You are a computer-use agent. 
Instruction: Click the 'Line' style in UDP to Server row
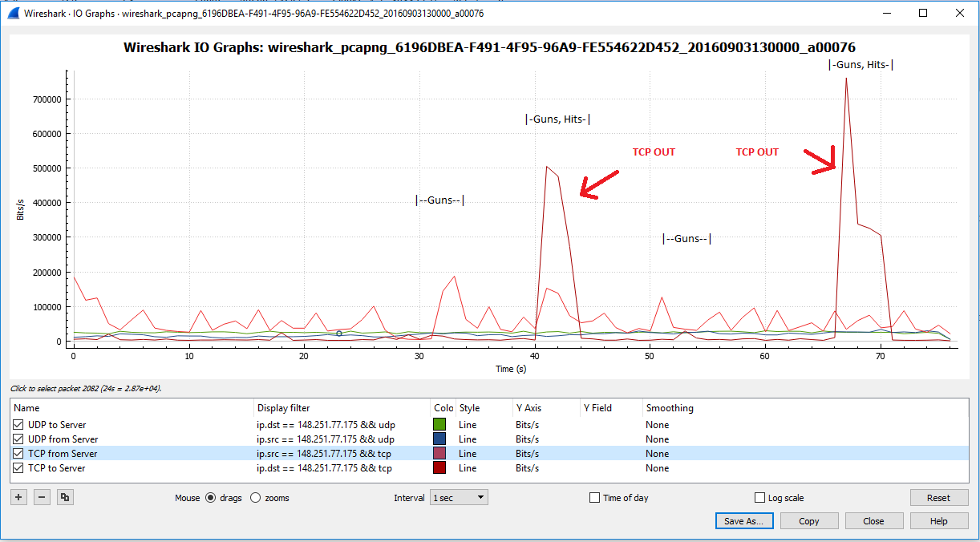tap(467, 425)
